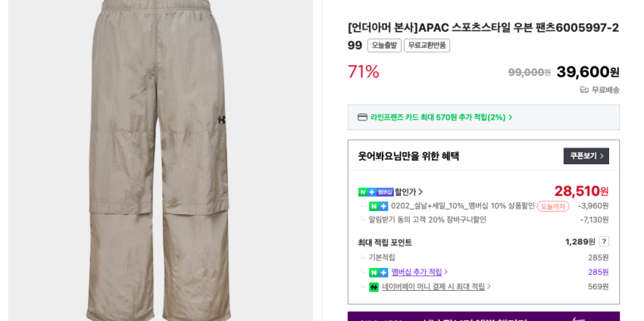Click the 오늘까지 badge
Viewport: 644px width, 321px height.
pos(552,206)
